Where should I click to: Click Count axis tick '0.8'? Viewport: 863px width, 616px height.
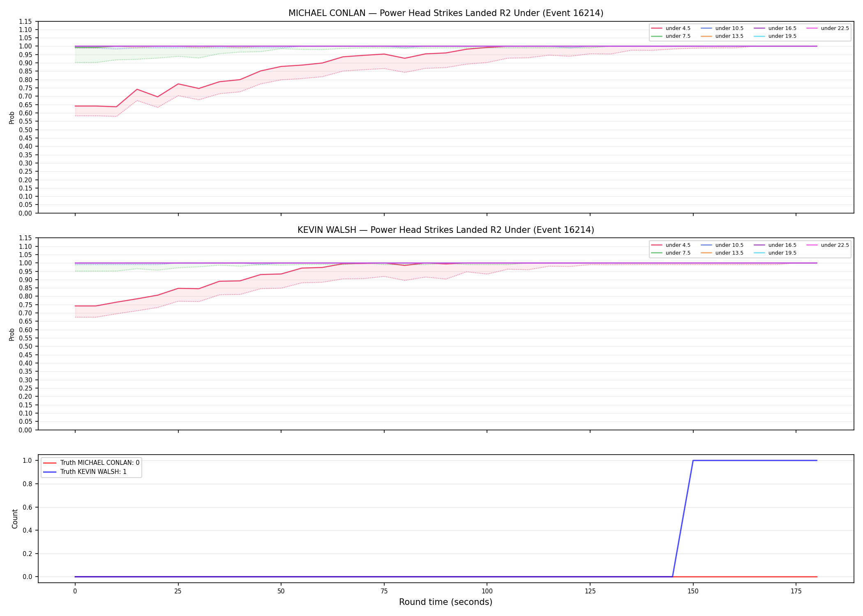[x=28, y=484]
